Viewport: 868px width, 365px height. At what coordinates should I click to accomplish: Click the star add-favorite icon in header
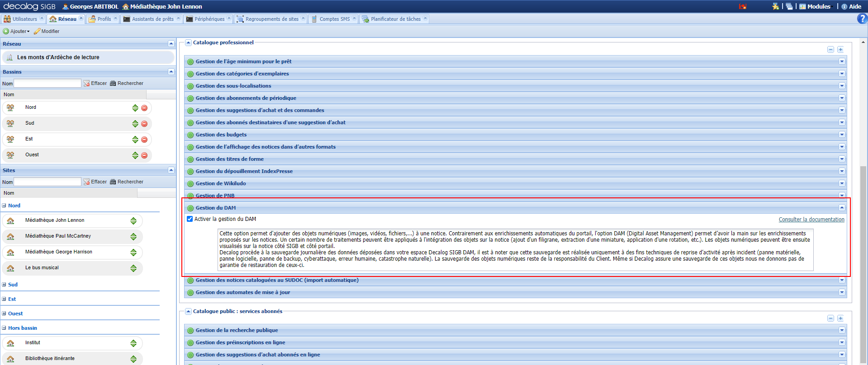tap(776, 6)
